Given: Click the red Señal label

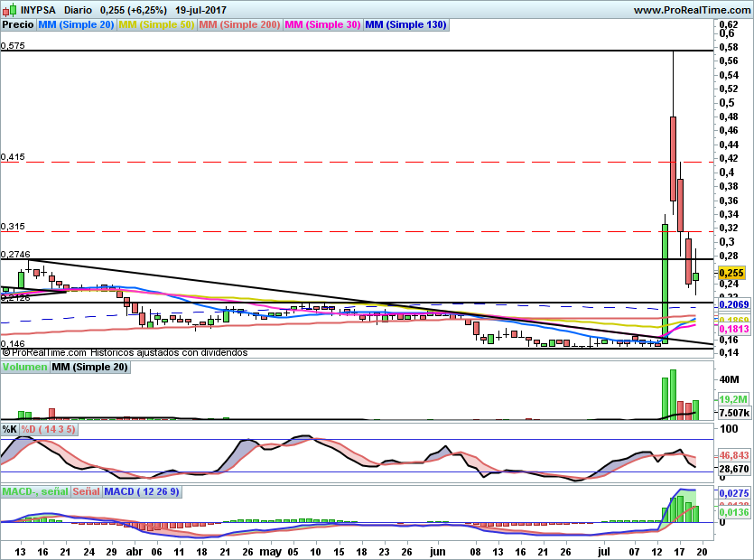Looking at the screenshot, I should click(86, 491).
